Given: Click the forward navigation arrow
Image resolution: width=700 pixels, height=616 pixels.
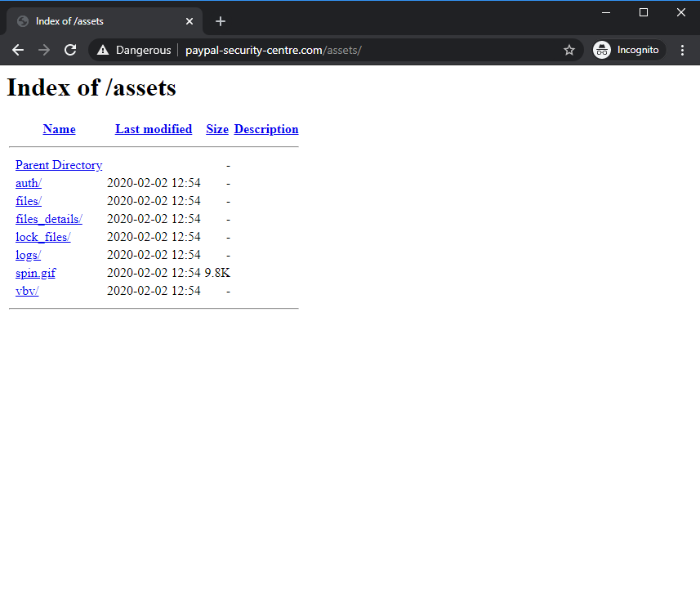Looking at the screenshot, I should tap(44, 50).
